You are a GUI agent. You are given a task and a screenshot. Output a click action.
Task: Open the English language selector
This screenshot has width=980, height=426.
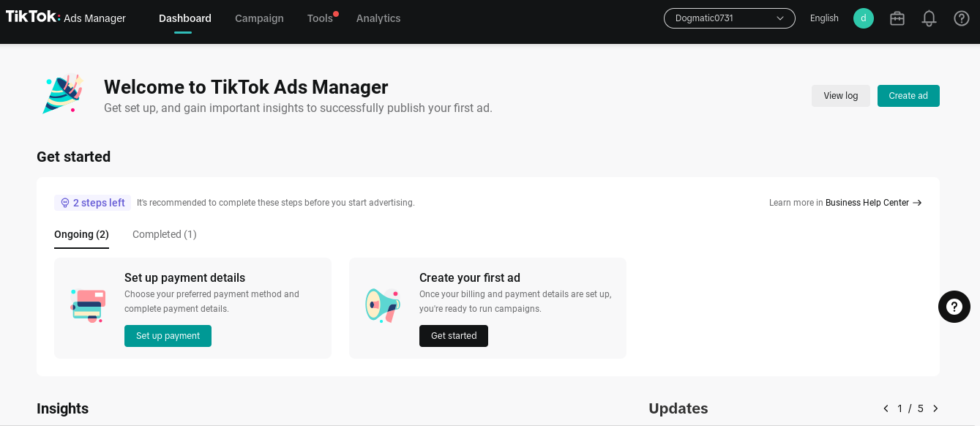click(824, 18)
